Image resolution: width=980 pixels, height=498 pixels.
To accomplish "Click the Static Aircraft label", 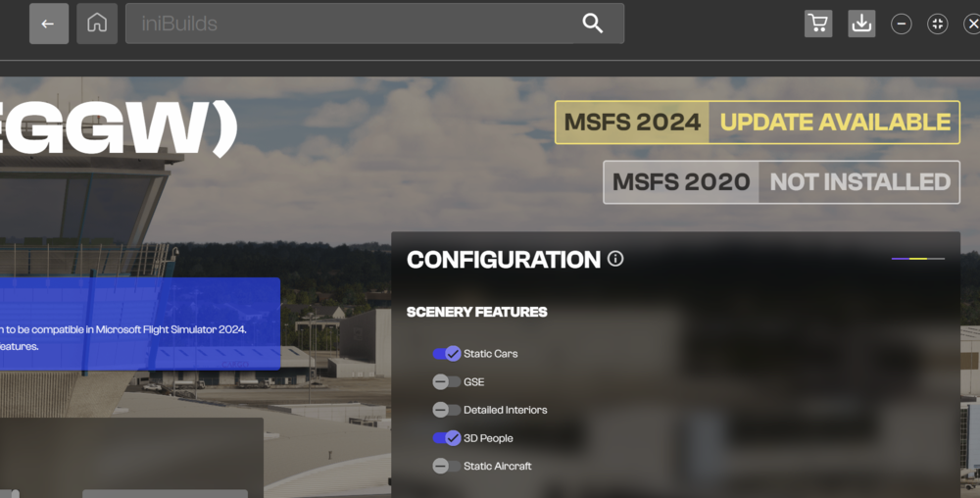I will [498, 466].
